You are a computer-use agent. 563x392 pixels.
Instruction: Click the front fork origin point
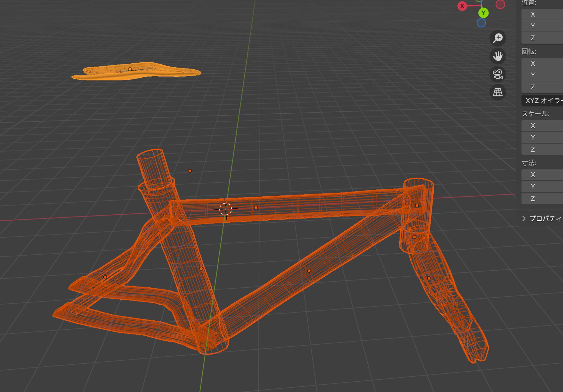click(x=429, y=278)
